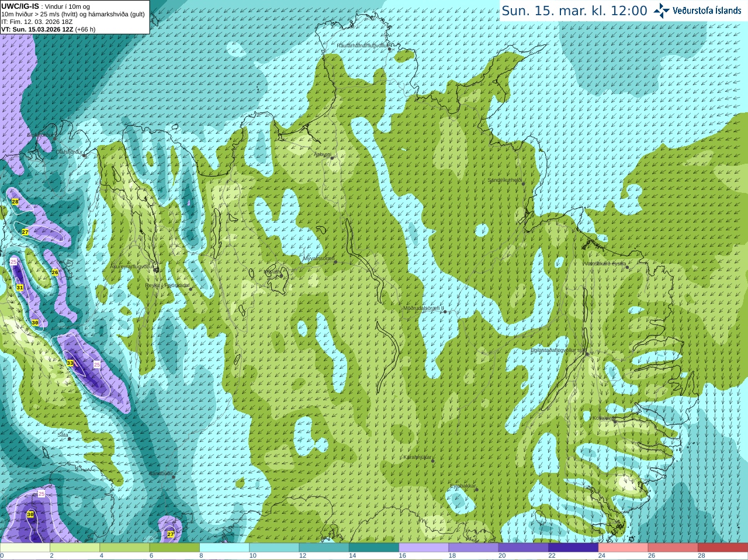Select the line about hviður > 25 m/s

(73, 14)
